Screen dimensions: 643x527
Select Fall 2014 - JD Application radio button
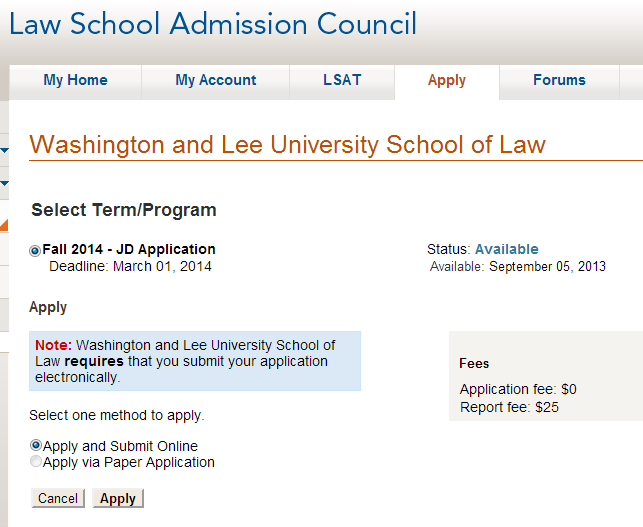click(x=35, y=250)
